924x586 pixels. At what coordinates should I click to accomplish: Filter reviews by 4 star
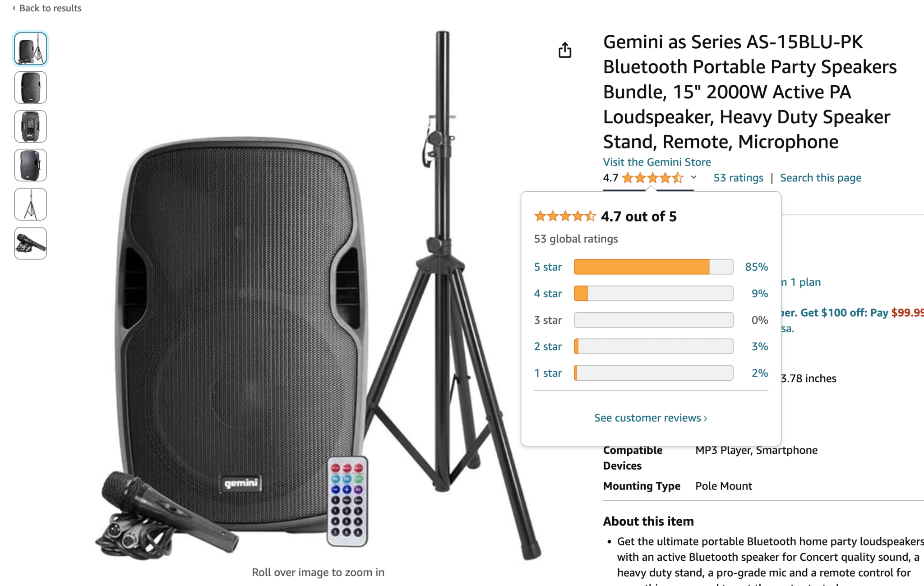click(x=548, y=294)
